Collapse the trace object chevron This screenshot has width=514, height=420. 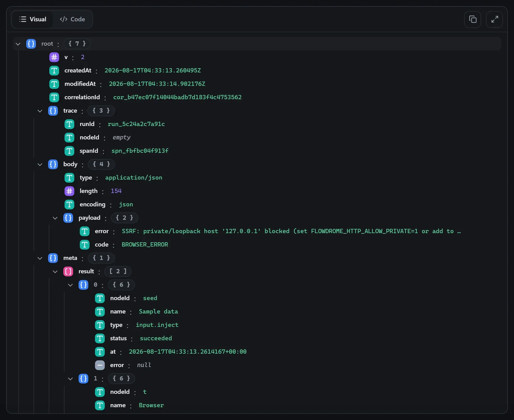pos(40,111)
